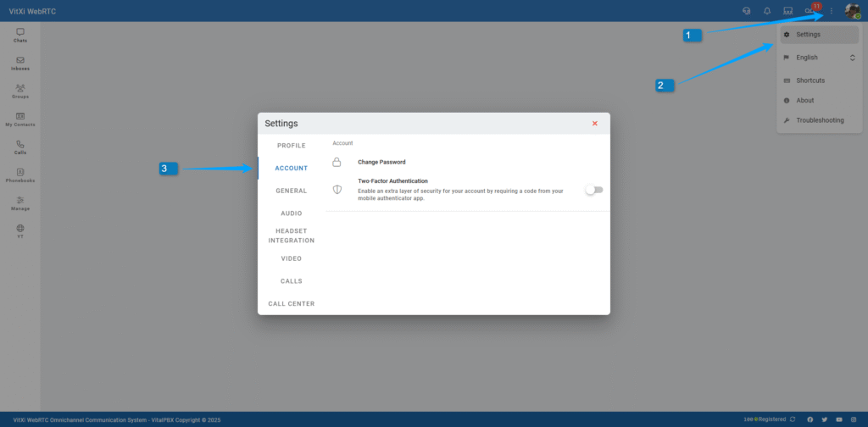Click Change Password

[381, 162]
